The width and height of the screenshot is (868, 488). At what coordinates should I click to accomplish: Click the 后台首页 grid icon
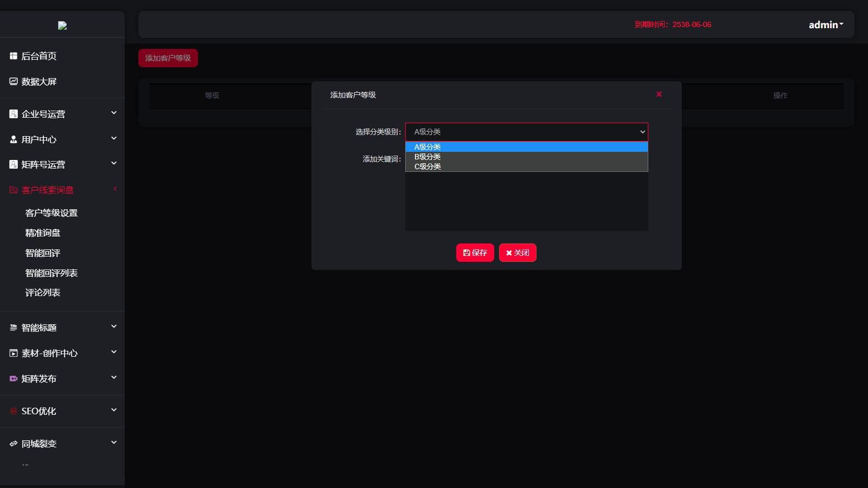click(x=14, y=56)
